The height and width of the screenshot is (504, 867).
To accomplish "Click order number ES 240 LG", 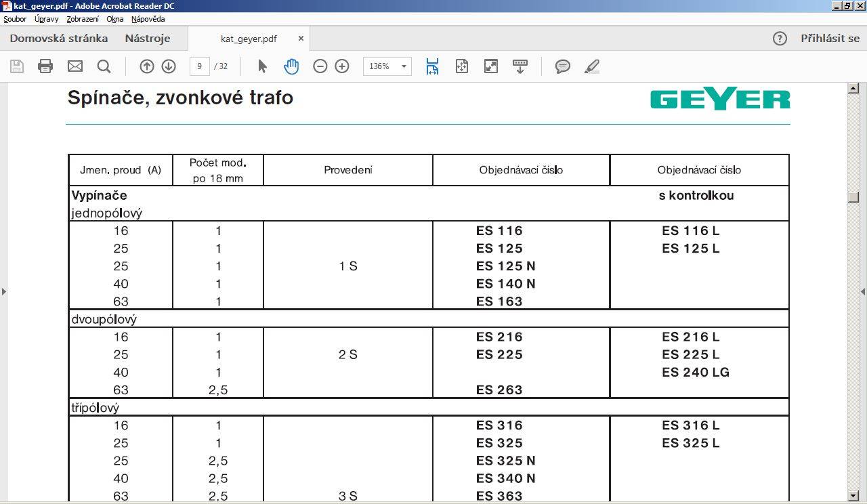I will [696, 372].
